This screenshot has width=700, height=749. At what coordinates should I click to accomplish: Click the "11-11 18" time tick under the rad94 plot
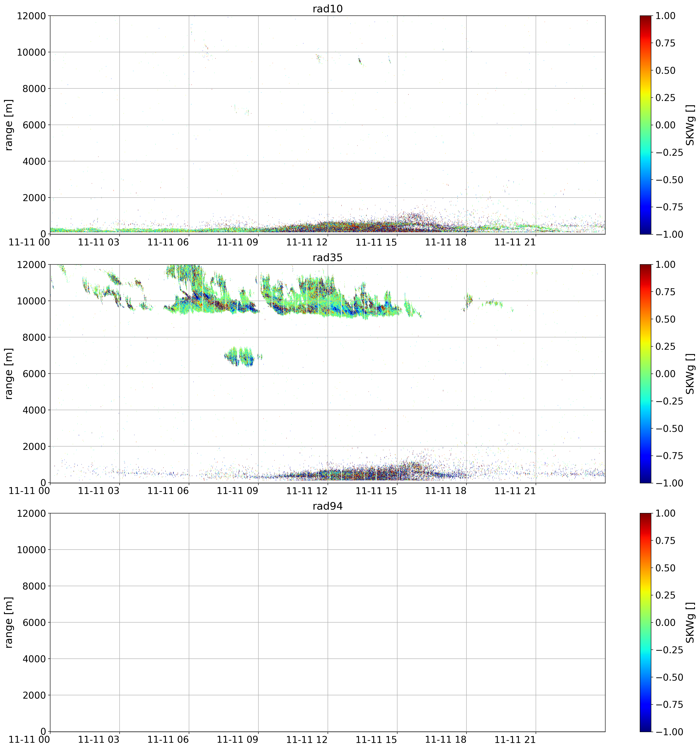[446, 740]
